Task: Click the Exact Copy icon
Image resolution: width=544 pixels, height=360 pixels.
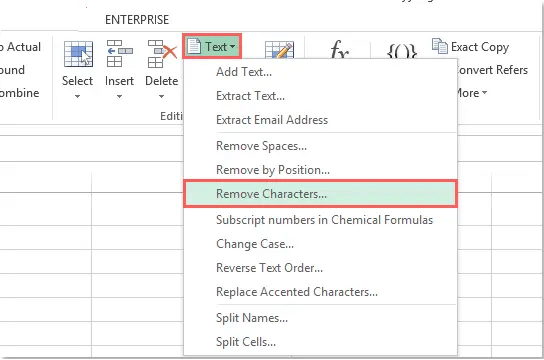Action: pos(440,46)
